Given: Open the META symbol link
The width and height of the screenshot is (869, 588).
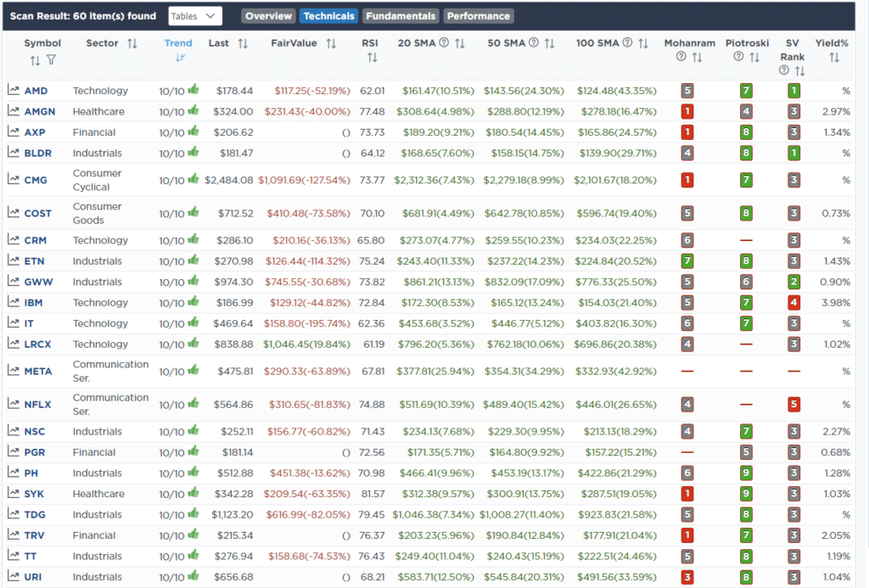Looking at the screenshot, I should point(38,372).
